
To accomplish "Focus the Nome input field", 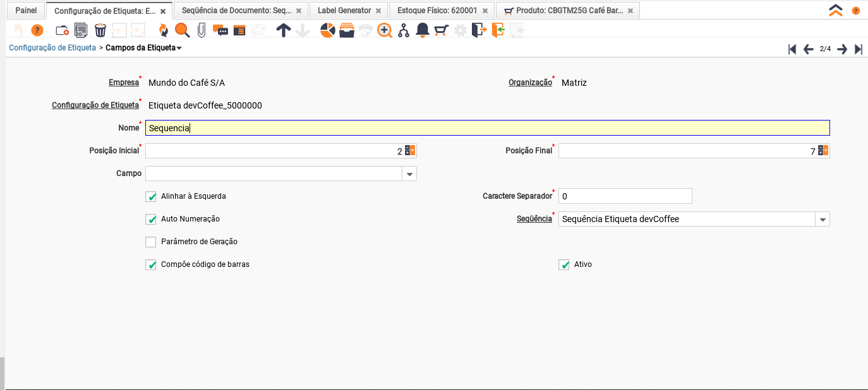I will (487, 128).
